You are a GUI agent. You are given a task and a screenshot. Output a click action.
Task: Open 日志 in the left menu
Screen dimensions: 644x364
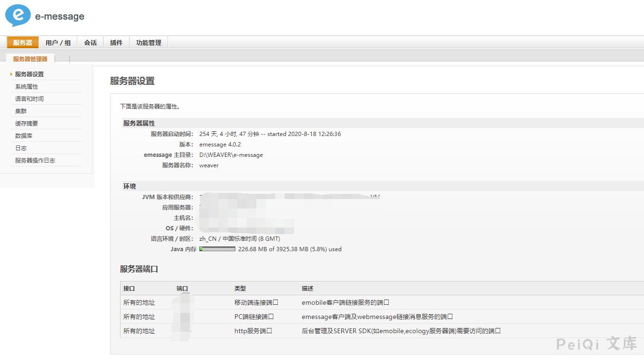(x=21, y=148)
